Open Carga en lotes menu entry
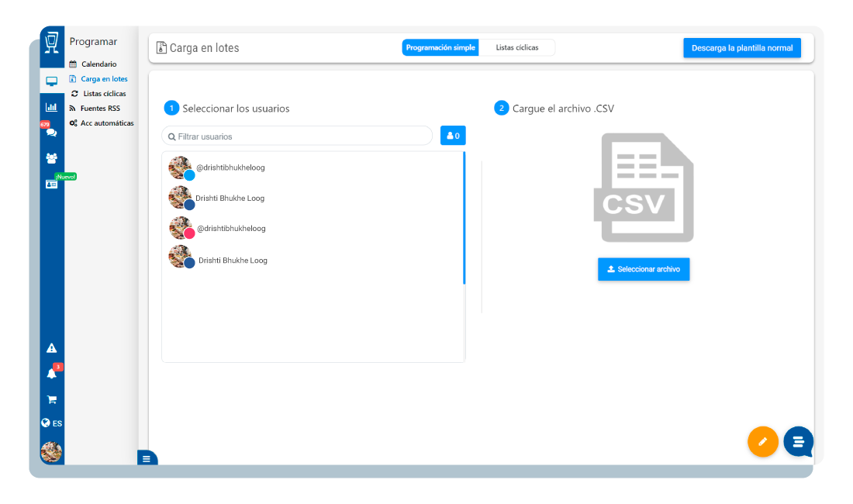 click(98, 79)
